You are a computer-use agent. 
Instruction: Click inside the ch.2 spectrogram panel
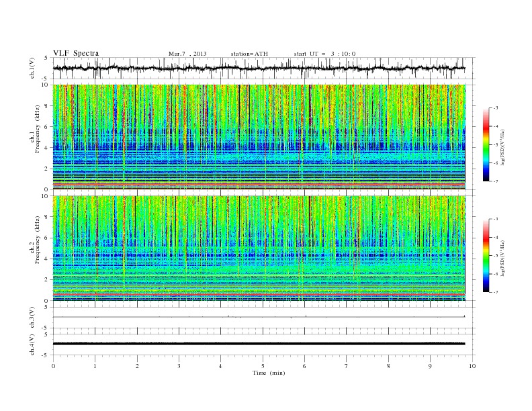click(259, 248)
